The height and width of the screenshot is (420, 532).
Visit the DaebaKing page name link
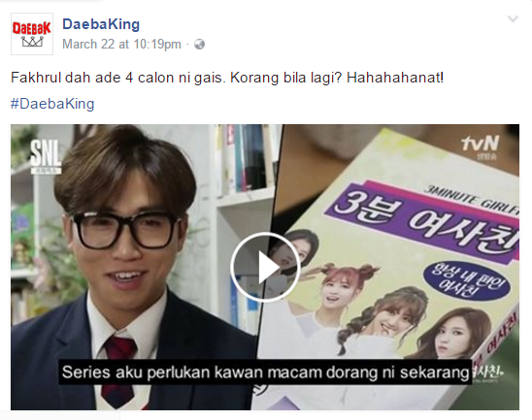(101, 24)
